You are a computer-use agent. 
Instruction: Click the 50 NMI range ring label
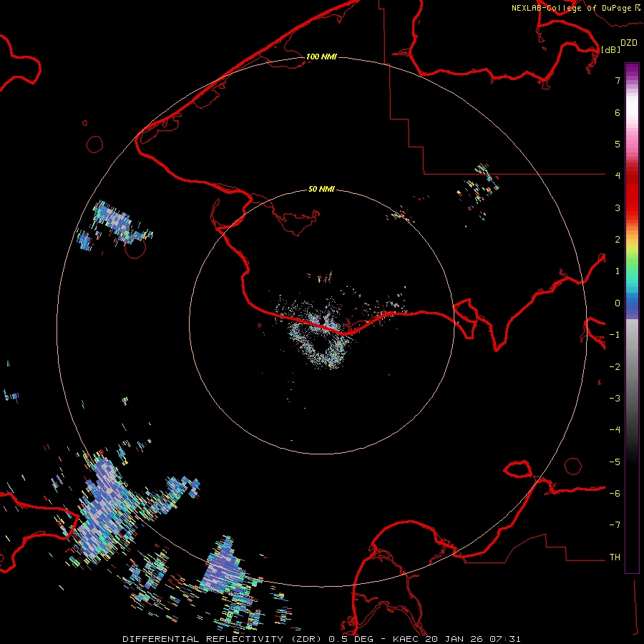pos(321,189)
